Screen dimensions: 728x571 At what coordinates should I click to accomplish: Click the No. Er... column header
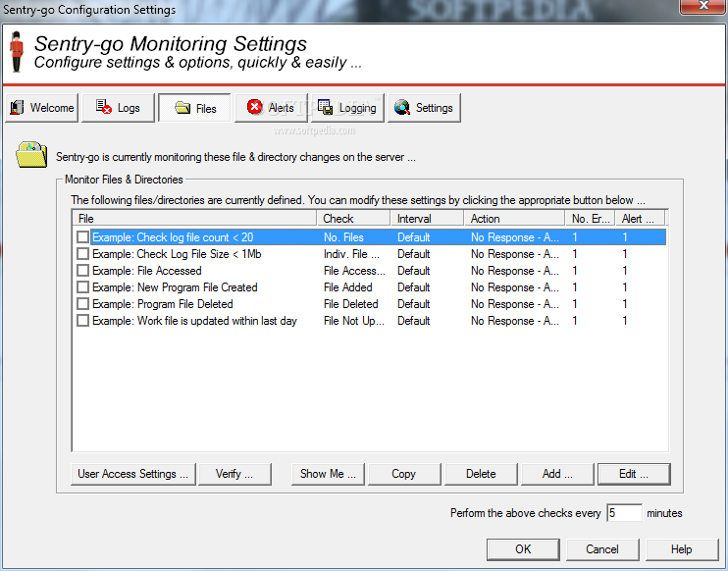[591, 219]
